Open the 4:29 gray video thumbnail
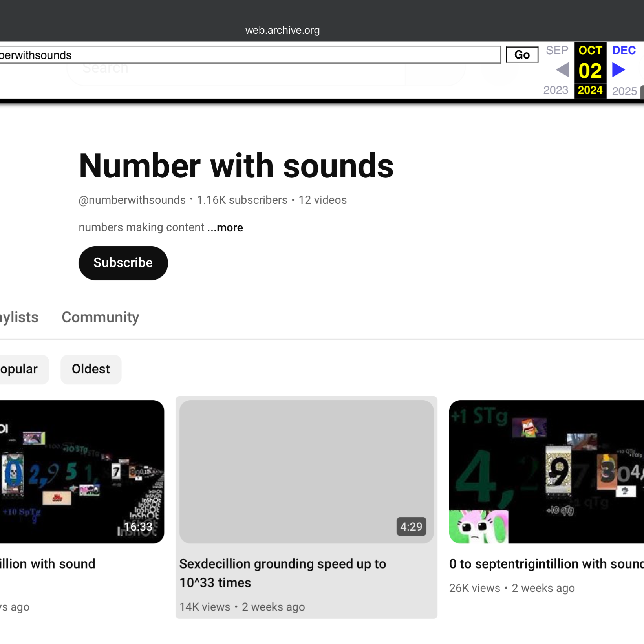The image size is (644, 644). (306, 472)
